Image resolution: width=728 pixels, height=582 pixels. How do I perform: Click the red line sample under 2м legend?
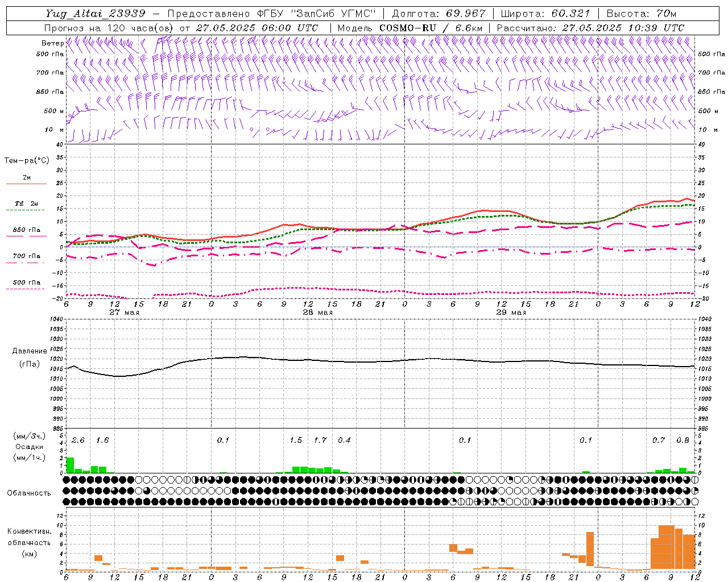(x=26, y=184)
